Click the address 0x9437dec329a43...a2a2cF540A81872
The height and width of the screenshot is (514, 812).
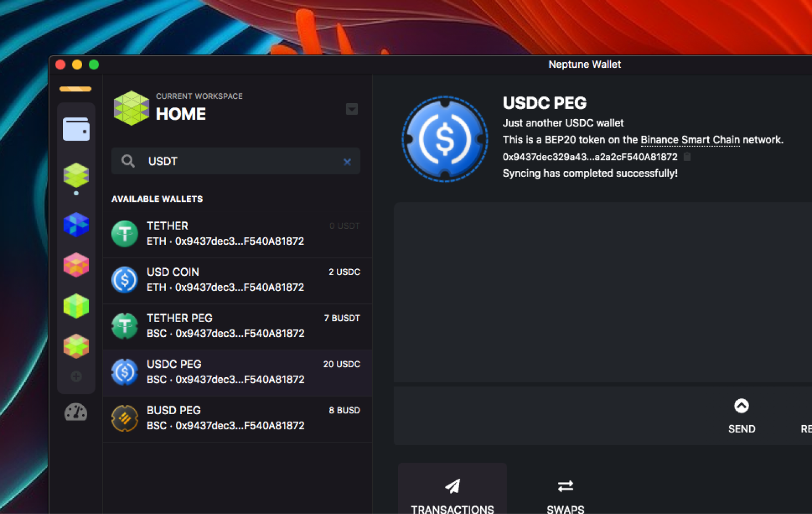[590, 157]
